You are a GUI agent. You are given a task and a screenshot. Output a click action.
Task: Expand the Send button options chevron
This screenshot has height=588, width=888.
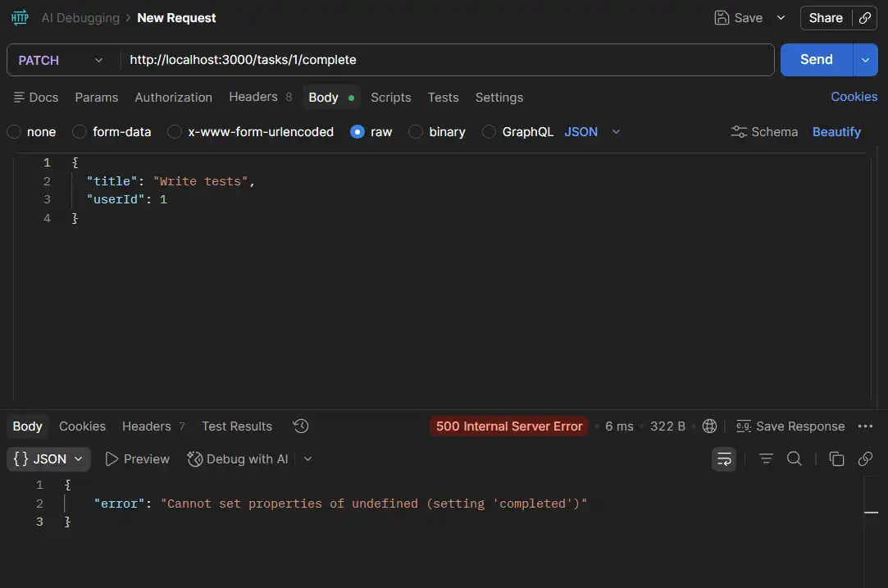coord(865,59)
